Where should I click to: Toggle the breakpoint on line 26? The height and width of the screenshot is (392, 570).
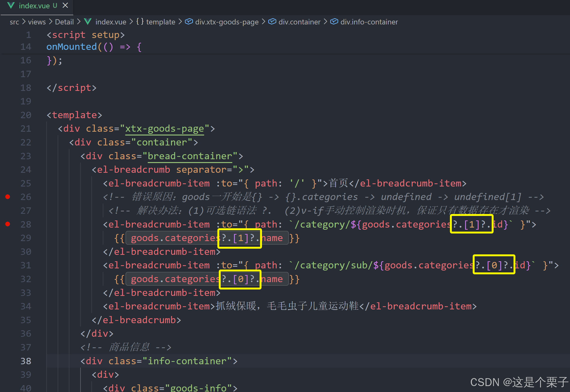point(8,197)
